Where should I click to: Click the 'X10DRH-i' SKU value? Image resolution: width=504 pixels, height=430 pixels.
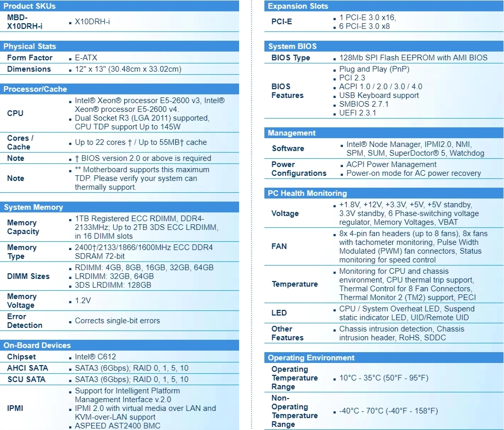[x=92, y=22]
